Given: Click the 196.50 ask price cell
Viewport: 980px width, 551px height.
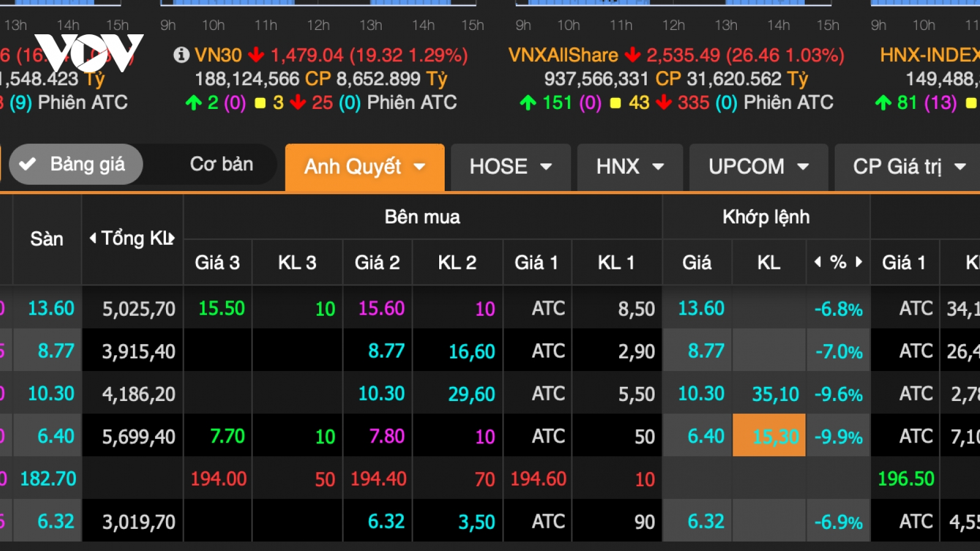Looking at the screenshot, I should (905, 478).
